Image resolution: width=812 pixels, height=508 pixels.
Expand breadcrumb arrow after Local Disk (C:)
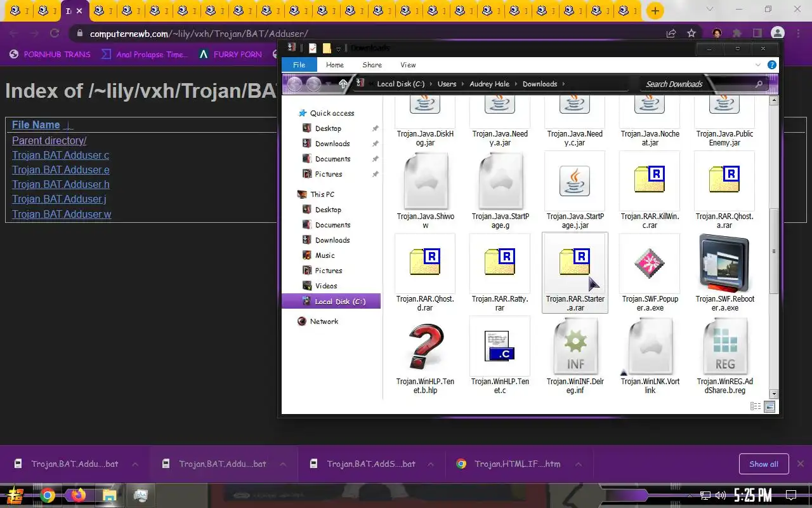(x=431, y=84)
